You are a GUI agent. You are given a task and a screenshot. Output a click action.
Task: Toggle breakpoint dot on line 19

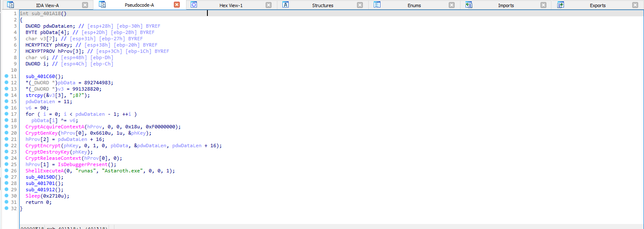(x=6, y=127)
